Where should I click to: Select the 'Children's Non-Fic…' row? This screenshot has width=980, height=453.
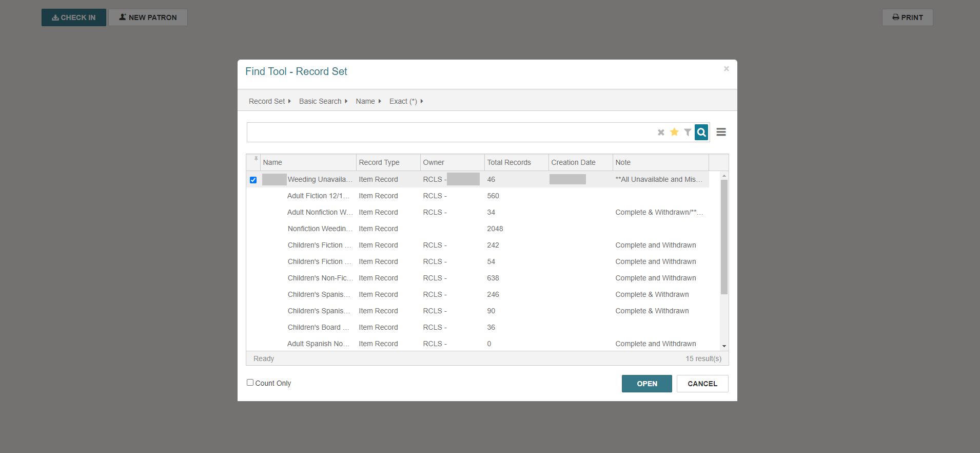tap(478, 278)
